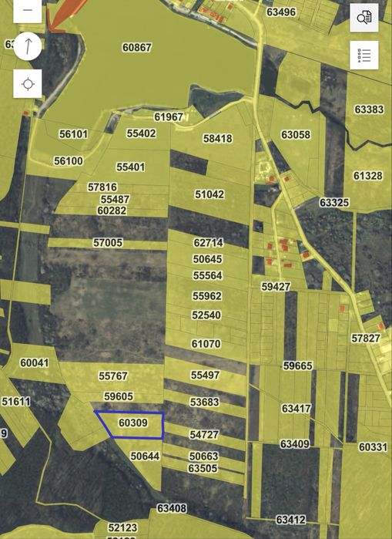
Task: Select parcel 52540
Action: point(206,315)
